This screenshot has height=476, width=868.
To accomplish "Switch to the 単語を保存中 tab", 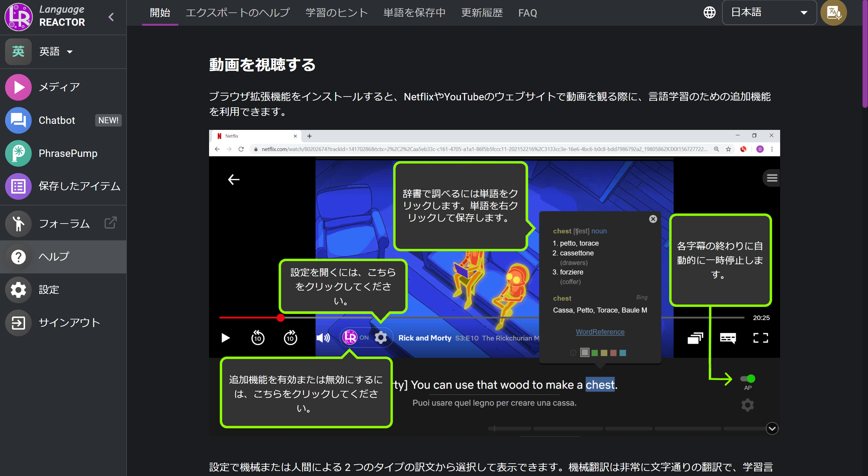I will coord(414,13).
